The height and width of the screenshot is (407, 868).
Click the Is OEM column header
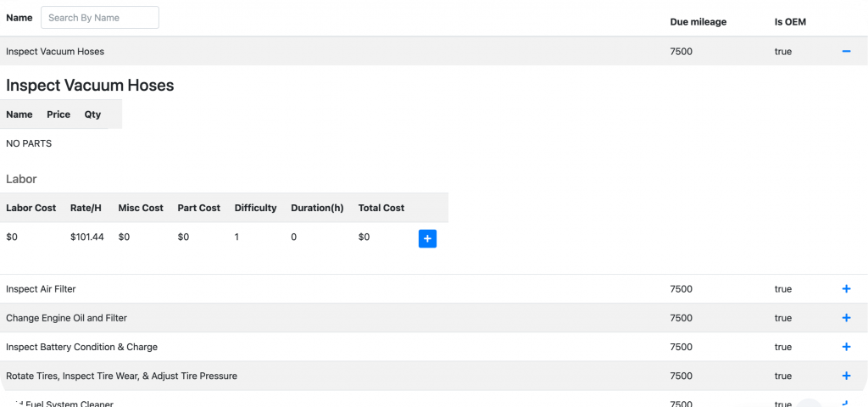click(x=790, y=22)
